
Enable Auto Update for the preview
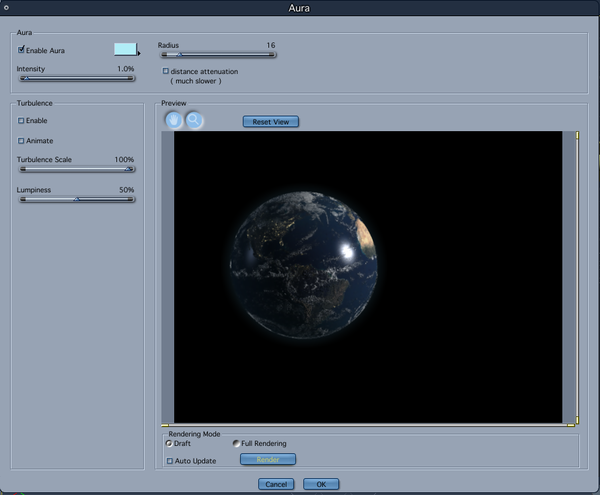(x=169, y=460)
